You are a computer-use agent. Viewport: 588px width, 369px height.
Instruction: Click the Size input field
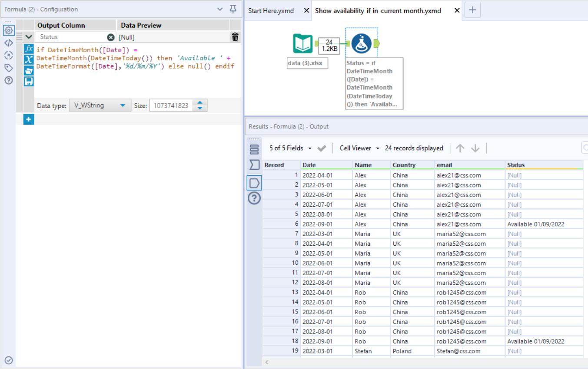click(x=172, y=105)
